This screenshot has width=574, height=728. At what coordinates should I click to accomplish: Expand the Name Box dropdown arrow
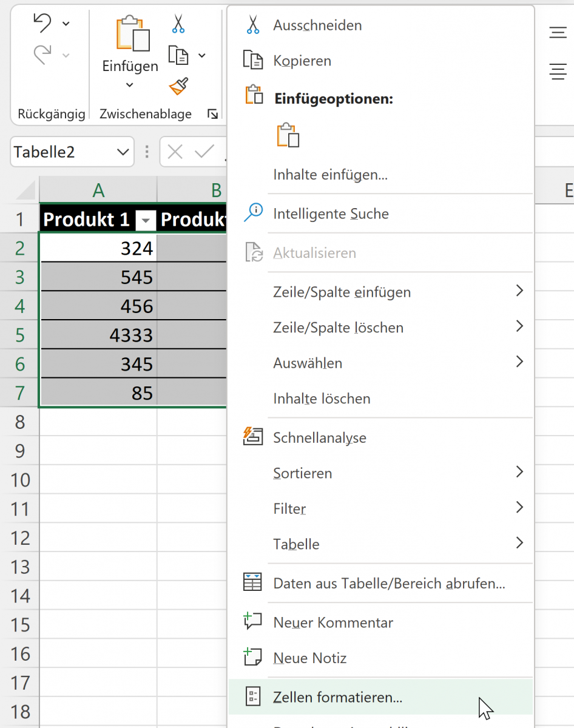(123, 152)
